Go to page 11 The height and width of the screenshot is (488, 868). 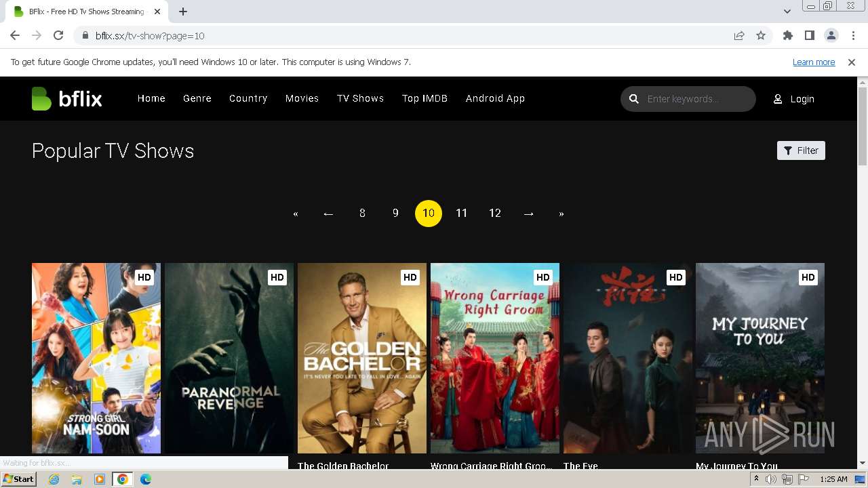click(461, 213)
